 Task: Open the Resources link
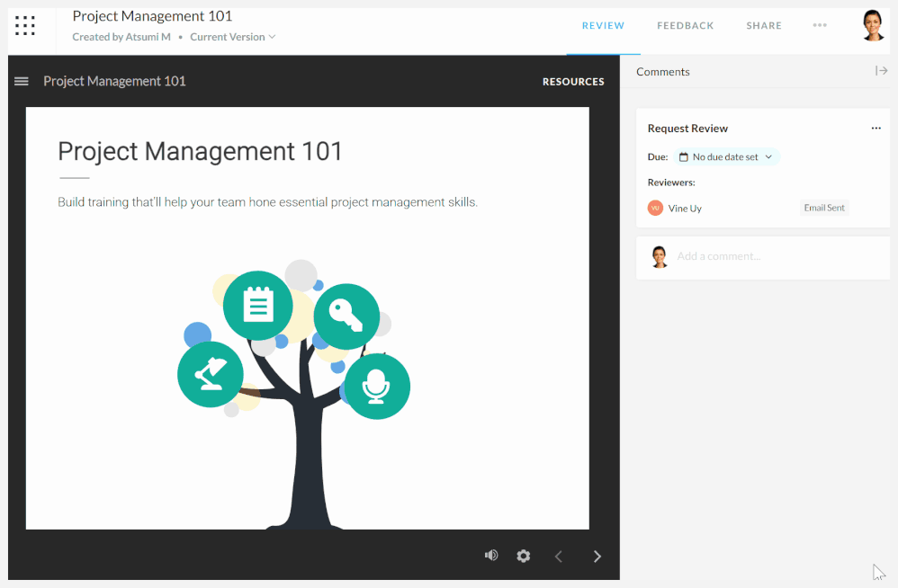tap(573, 82)
